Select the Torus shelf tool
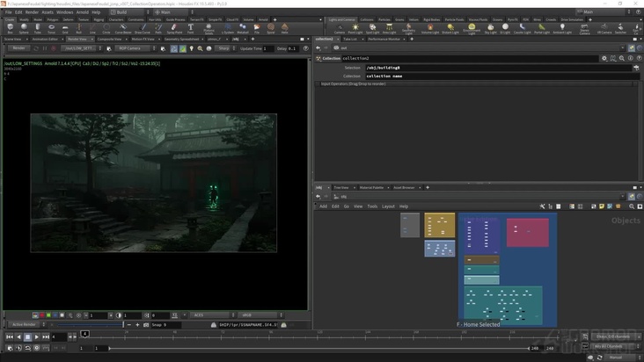The height and width of the screenshot is (362, 644). pyautogui.click(x=51, y=28)
